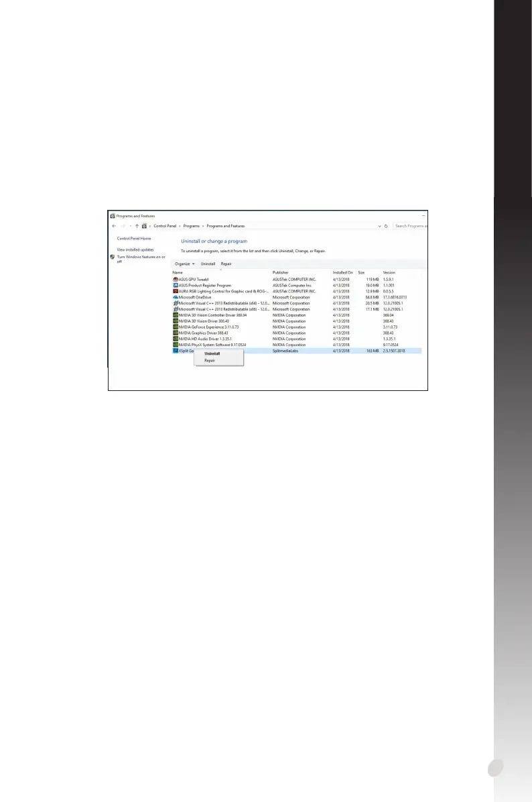The height and width of the screenshot is (802, 532).
Task: Click the NVIDIA Graphics Driver 388.43 icon
Action: tap(176, 333)
